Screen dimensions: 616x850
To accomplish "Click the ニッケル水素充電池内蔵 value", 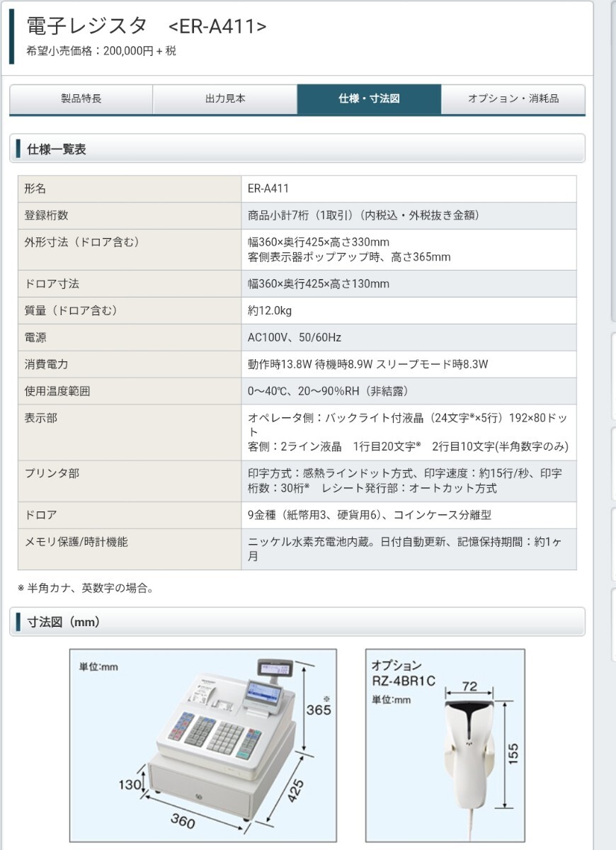I will pos(405,549).
